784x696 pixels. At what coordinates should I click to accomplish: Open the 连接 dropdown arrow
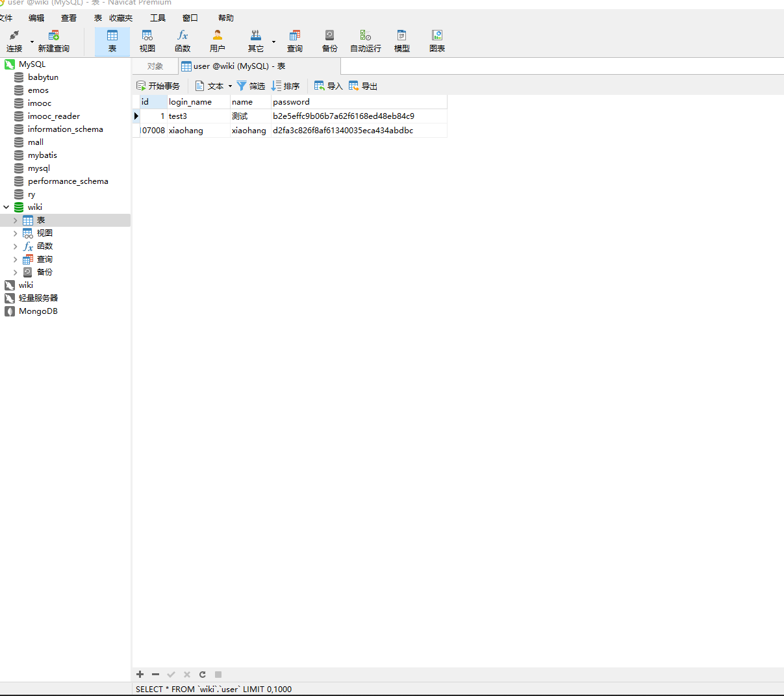32,42
